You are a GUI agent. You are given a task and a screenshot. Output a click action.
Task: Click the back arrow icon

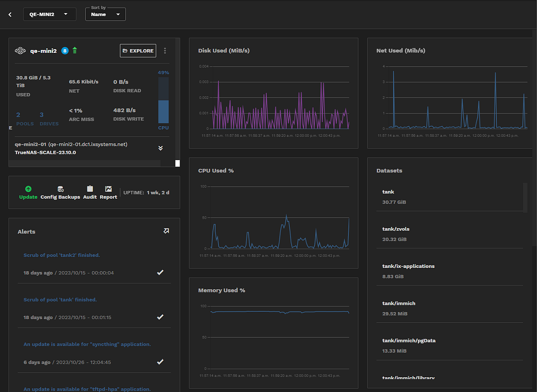point(10,14)
